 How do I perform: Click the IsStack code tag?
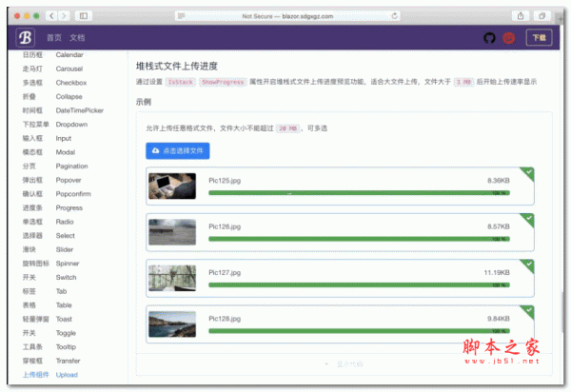(180, 82)
